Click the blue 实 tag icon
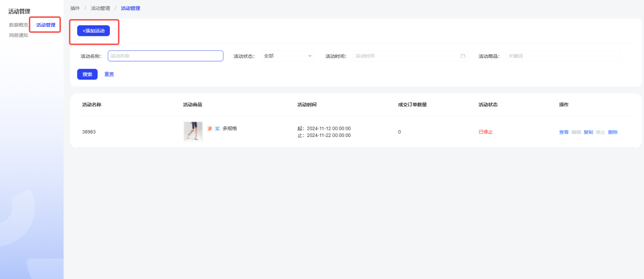 (x=217, y=129)
